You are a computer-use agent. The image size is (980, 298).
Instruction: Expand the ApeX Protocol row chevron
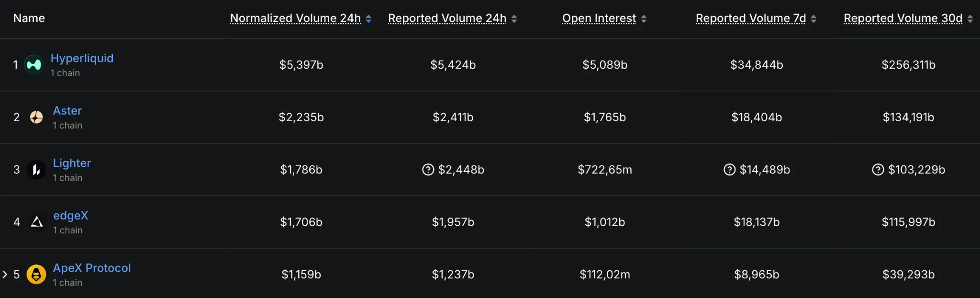click(5, 275)
